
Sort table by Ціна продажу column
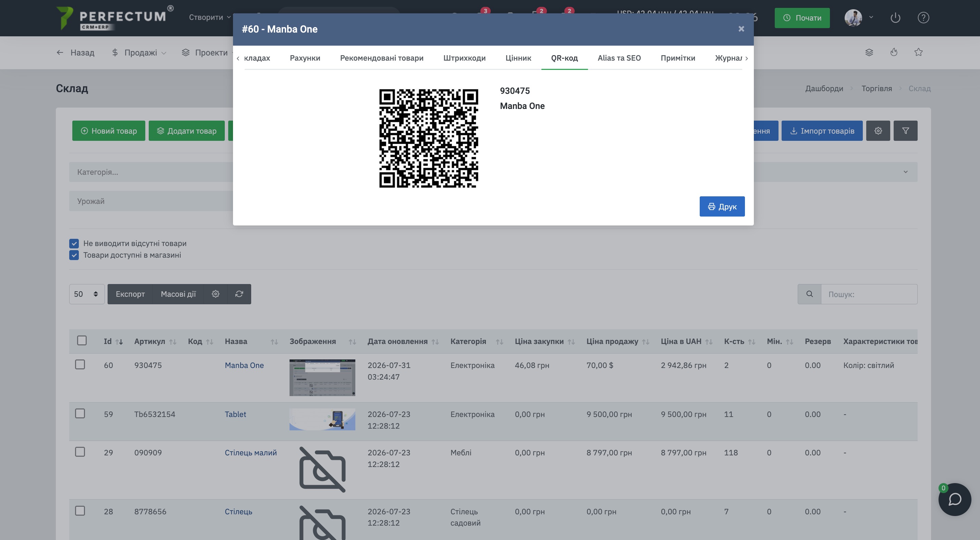(617, 342)
